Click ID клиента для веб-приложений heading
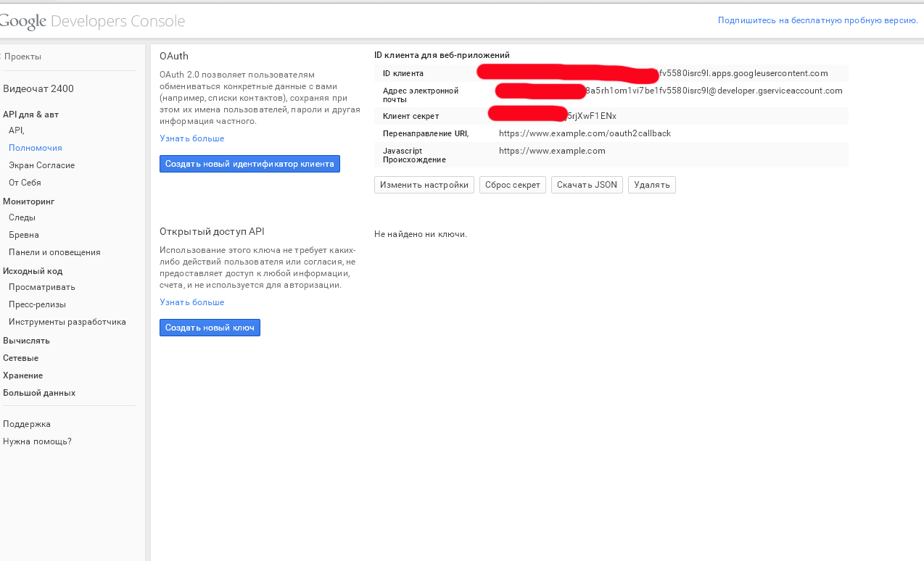Screen dimensions: 924x561 tap(442, 55)
